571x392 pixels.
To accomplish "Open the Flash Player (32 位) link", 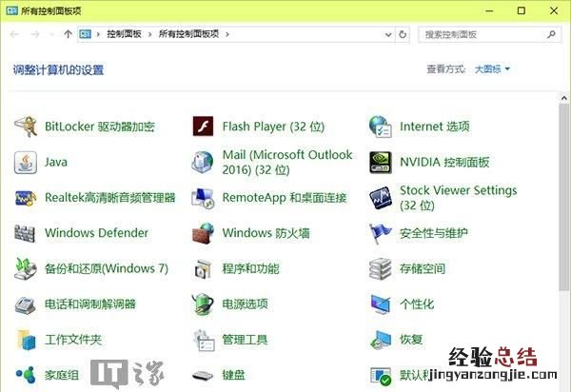I will click(x=273, y=127).
